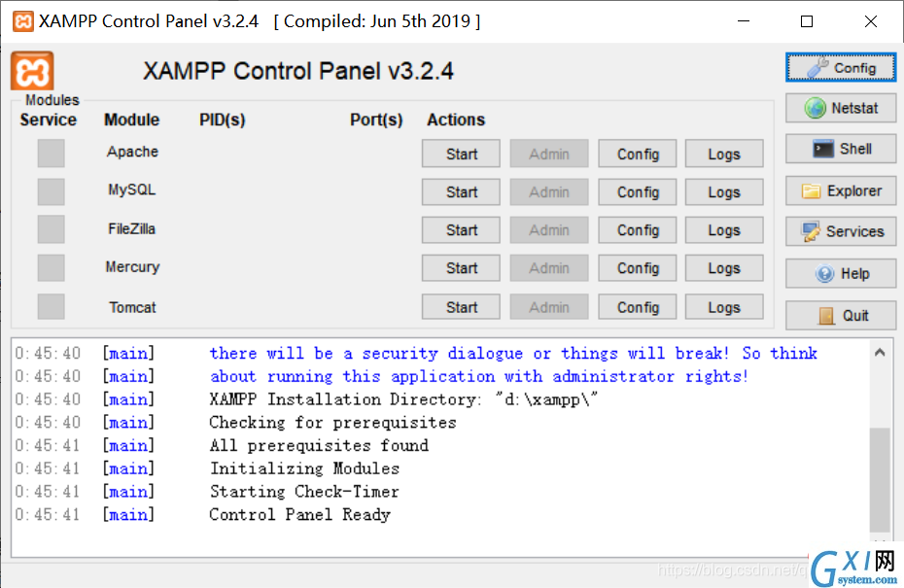Click the Admin button for Tomcat
Image resolution: width=904 pixels, height=588 pixels.
(549, 307)
